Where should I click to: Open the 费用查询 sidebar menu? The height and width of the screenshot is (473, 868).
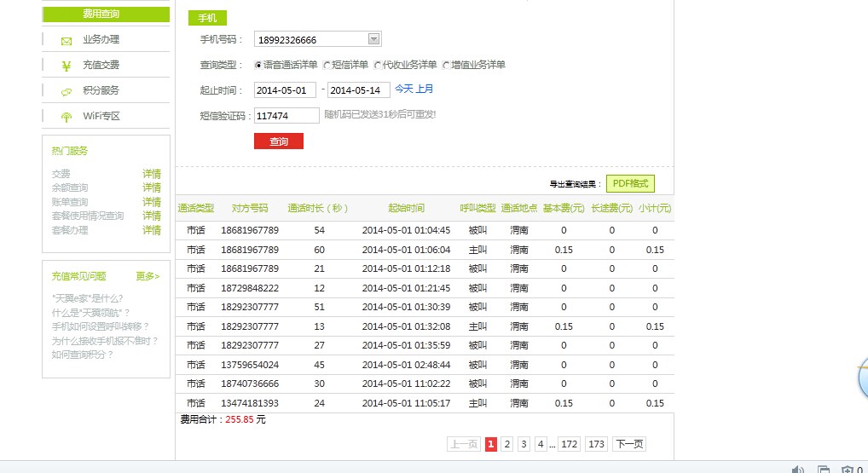(106, 14)
